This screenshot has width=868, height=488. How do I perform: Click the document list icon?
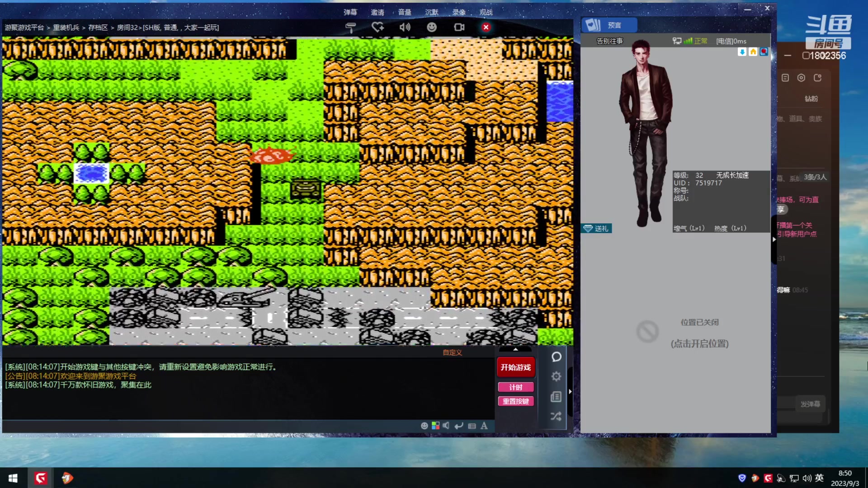556,397
